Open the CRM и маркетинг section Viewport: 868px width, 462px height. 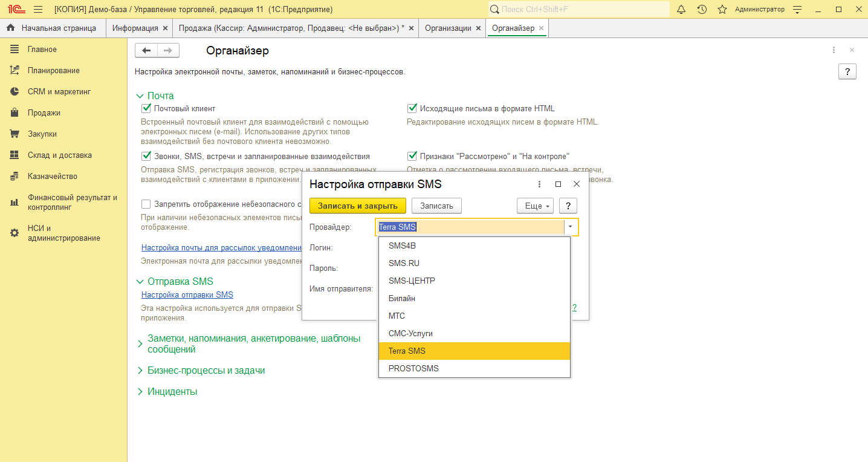point(59,92)
